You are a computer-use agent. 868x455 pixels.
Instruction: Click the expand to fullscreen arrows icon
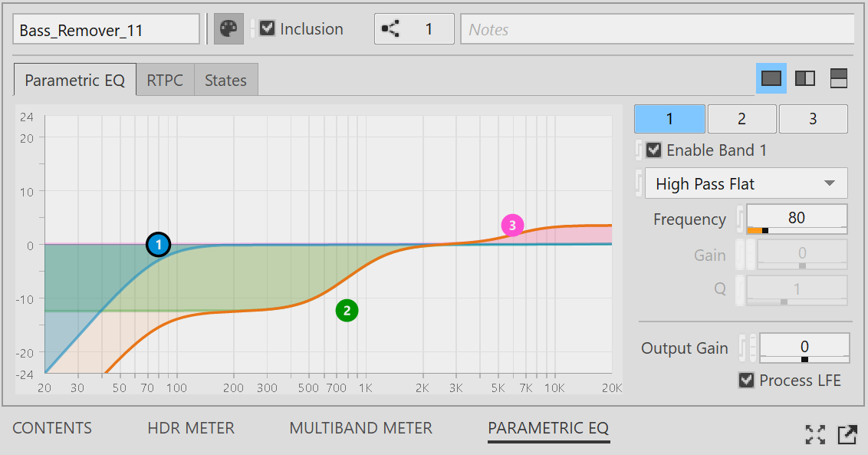[x=815, y=434]
